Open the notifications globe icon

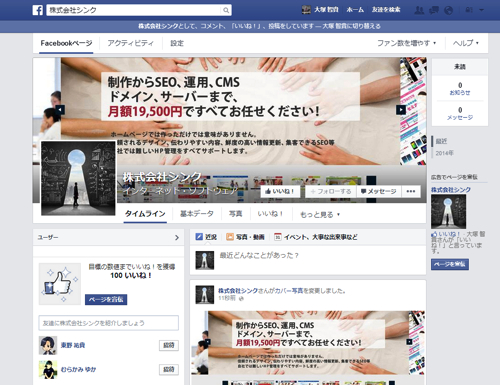click(x=449, y=10)
